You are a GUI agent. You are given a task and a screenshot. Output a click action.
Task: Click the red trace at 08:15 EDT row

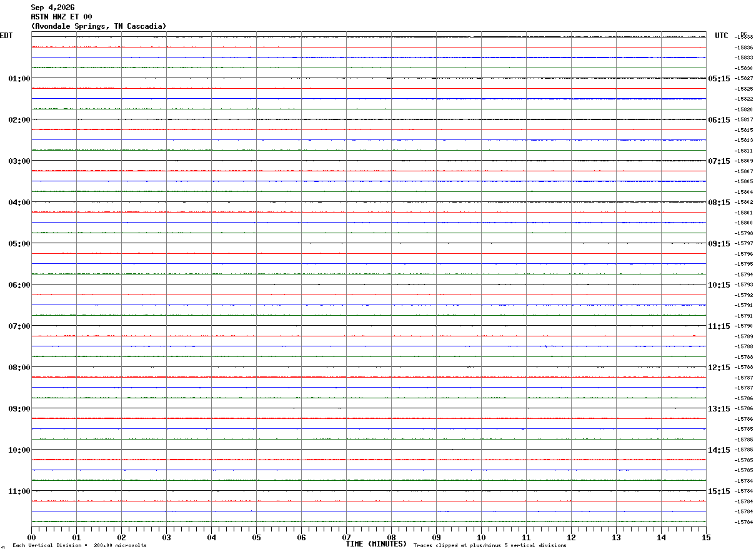click(369, 377)
